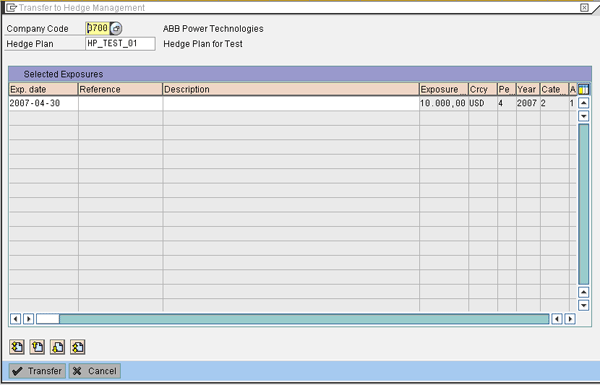The width and height of the screenshot is (600, 385).
Task: Select the Exp. date column header
Action: [43, 89]
